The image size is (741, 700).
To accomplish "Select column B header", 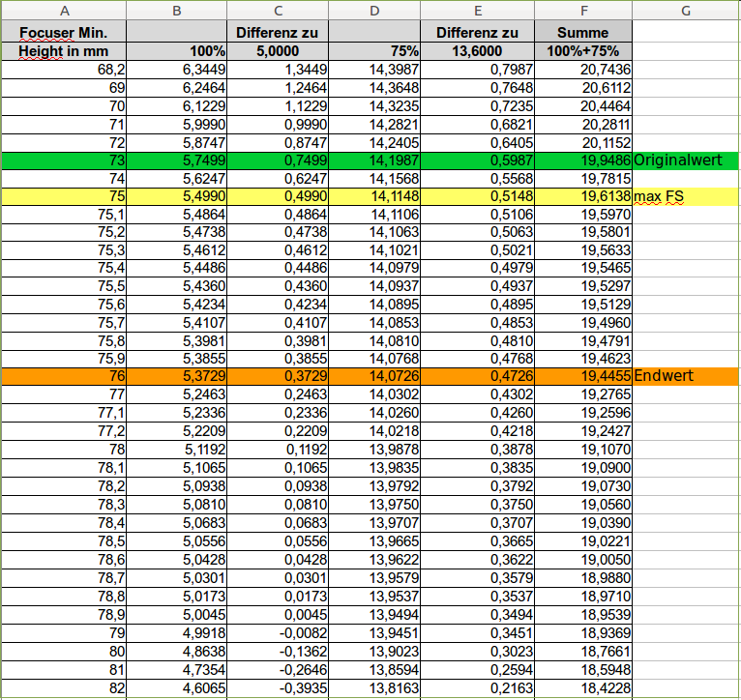I will (x=177, y=11).
